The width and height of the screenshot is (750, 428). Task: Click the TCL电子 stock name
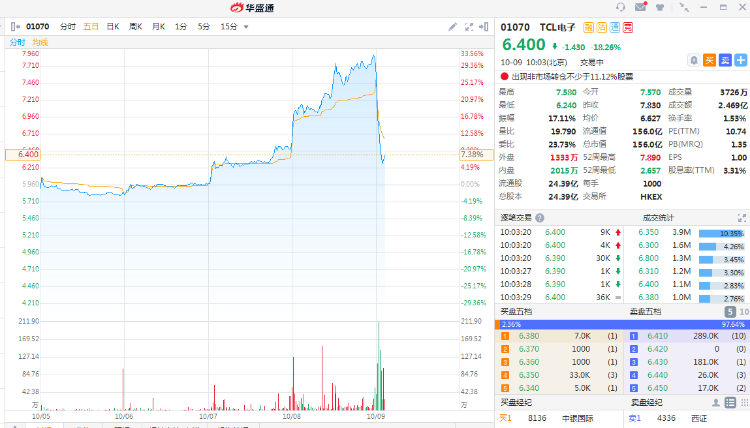tap(558, 27)
